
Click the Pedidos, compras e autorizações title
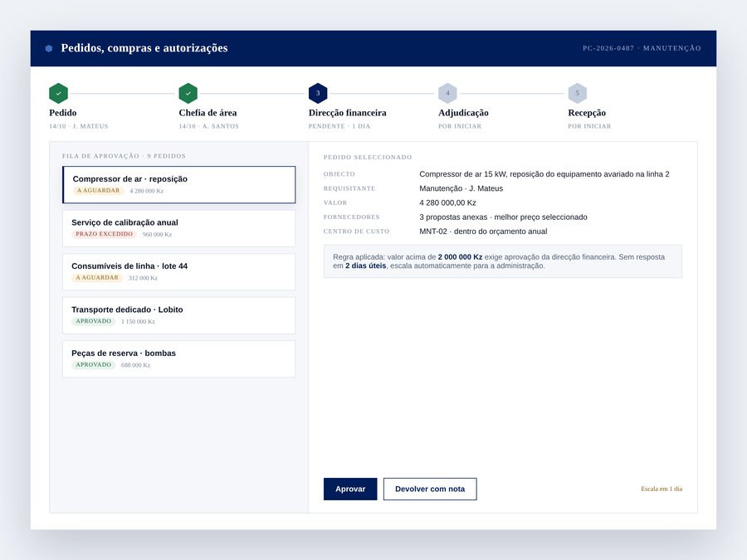144,48
